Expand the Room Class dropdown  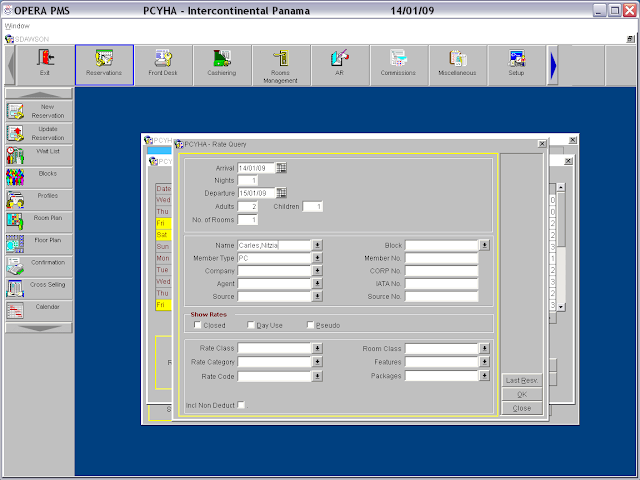(484, 348)
